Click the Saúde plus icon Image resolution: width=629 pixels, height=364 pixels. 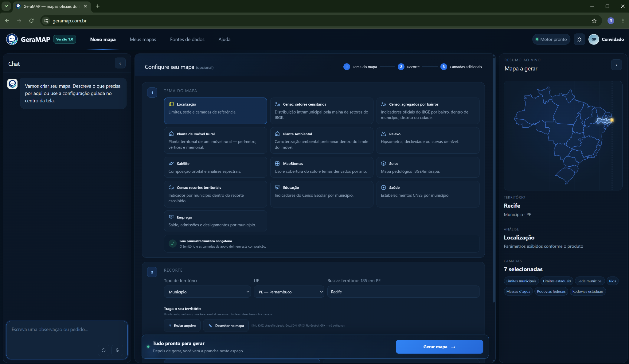384,188
